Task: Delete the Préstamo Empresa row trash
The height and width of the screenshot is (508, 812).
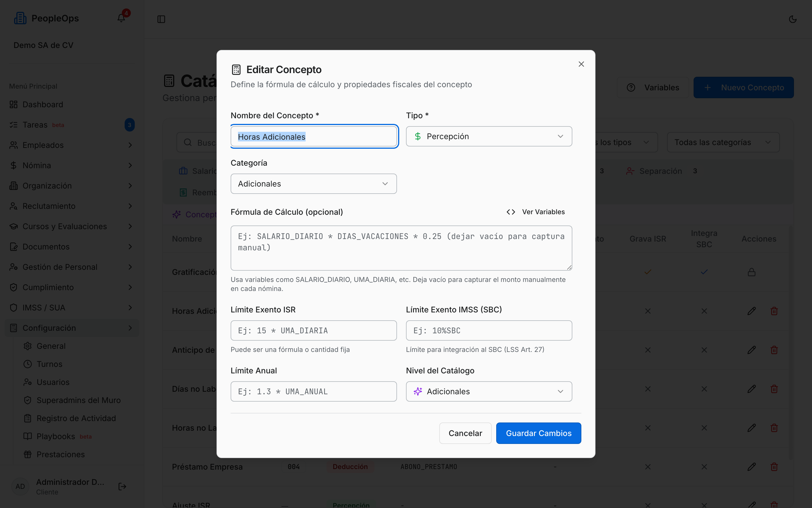Action: (774, 467)
